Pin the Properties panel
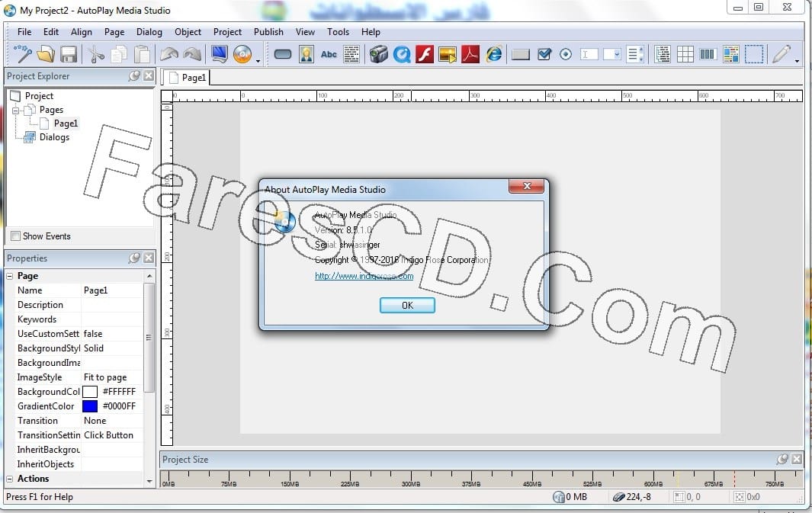The height and width of the screenshot is (513, 812). pyautogui.click(x=135, y=258)
